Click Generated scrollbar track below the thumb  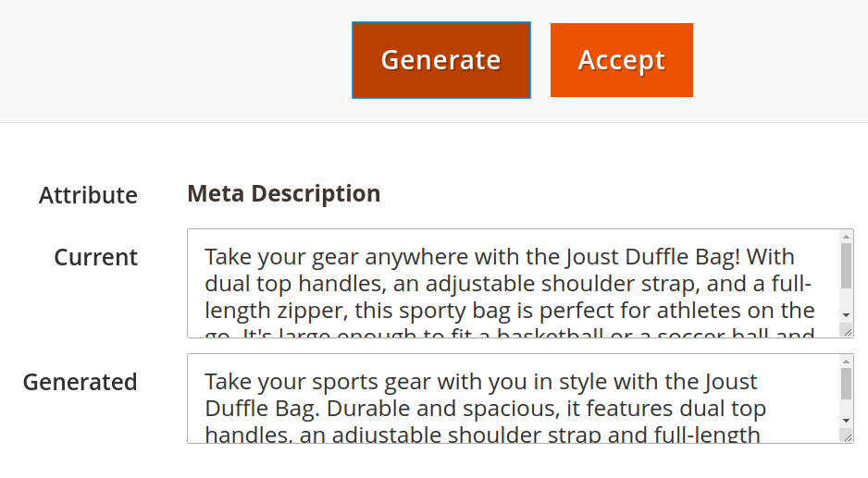[x=846, y=407]
